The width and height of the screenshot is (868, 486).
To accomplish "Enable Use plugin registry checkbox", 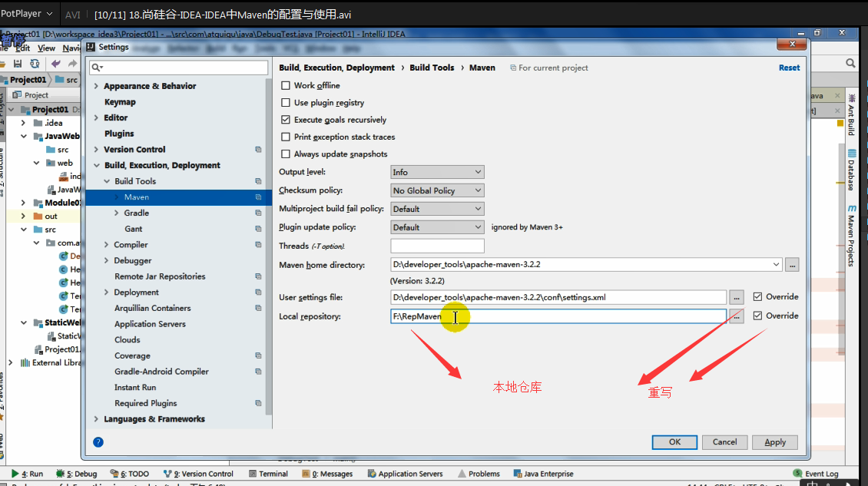I will coord(286,102).
